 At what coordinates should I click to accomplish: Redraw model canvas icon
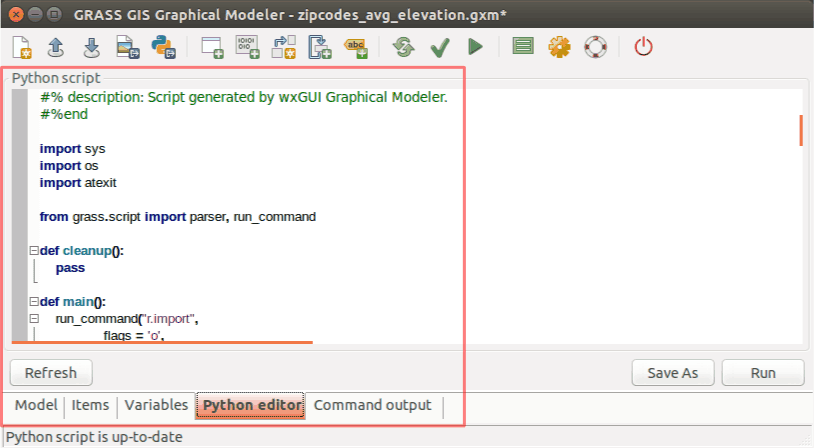pos(404,46)
